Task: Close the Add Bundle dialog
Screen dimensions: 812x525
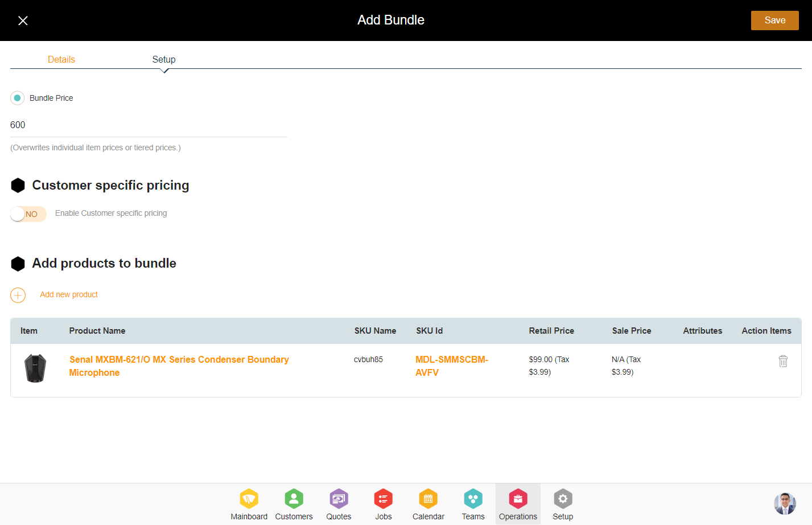Action: pyautogui.click(x=23, y=20)
